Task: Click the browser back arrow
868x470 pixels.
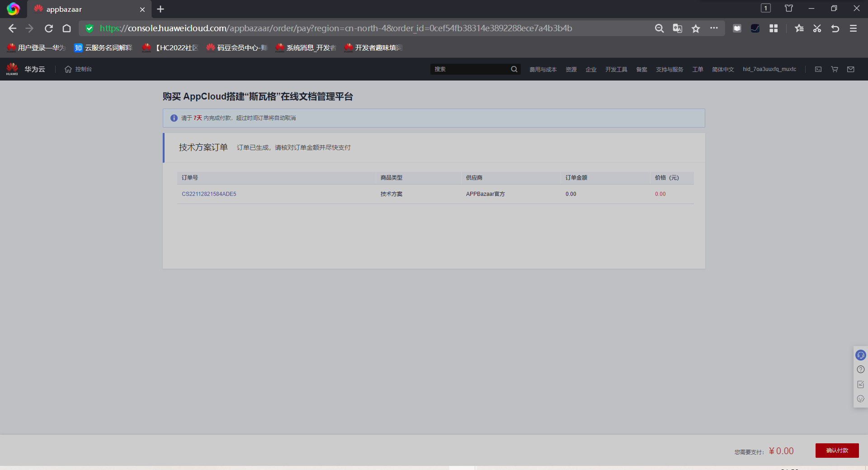Action: pyautogui.click(x=12, y=28)
